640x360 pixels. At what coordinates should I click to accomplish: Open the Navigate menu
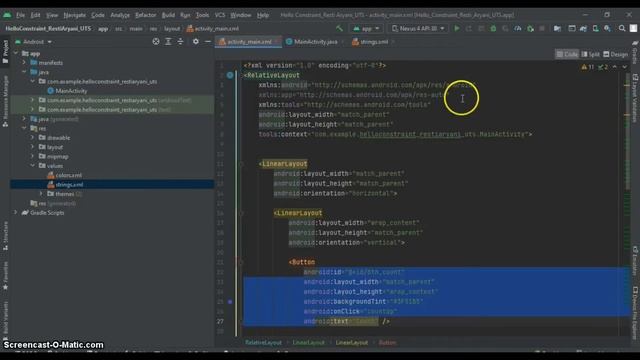[x=75, y=15]
